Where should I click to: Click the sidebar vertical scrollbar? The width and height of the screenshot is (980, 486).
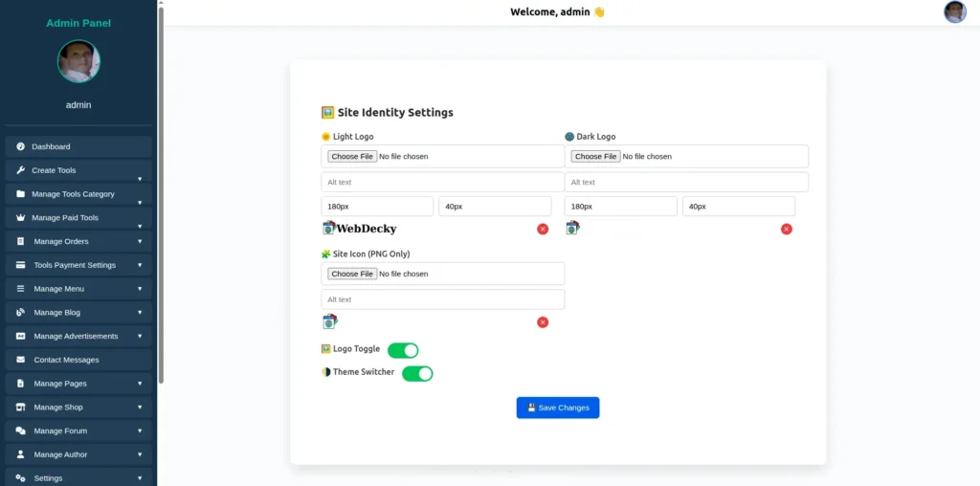coord(161,193)
